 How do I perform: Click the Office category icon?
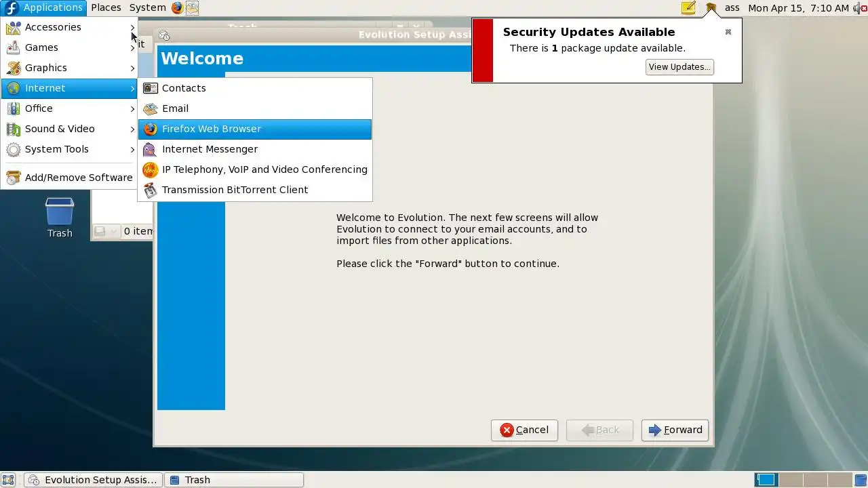pos(14,108)
